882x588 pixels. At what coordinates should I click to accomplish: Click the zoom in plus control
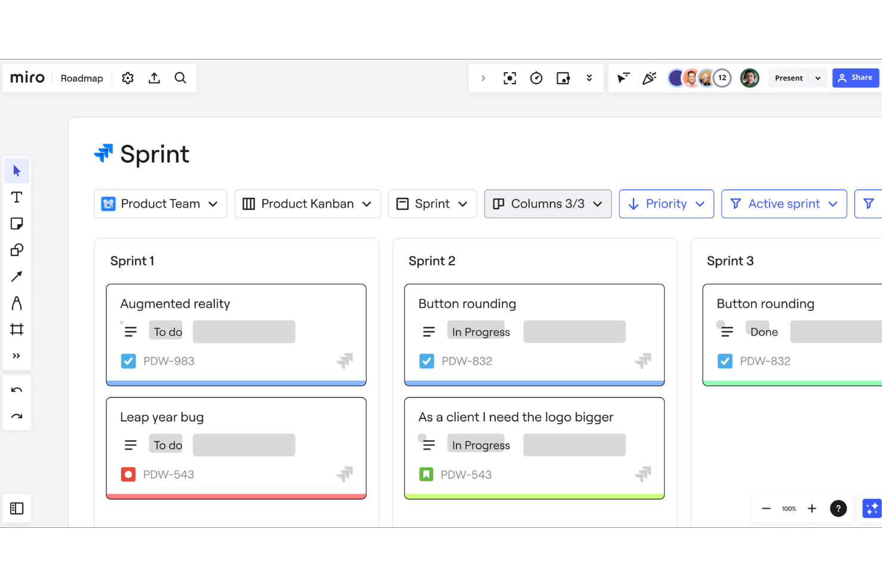click(x=812, y=508)
